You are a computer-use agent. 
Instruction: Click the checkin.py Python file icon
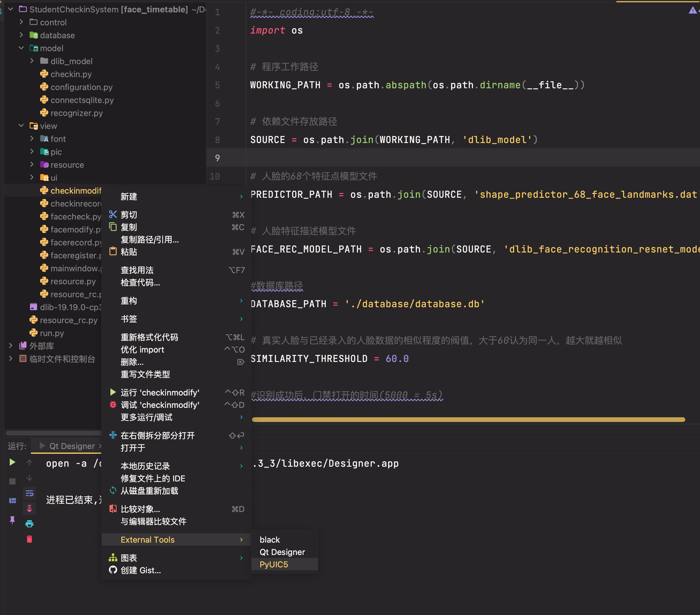(x=44, y=74)
